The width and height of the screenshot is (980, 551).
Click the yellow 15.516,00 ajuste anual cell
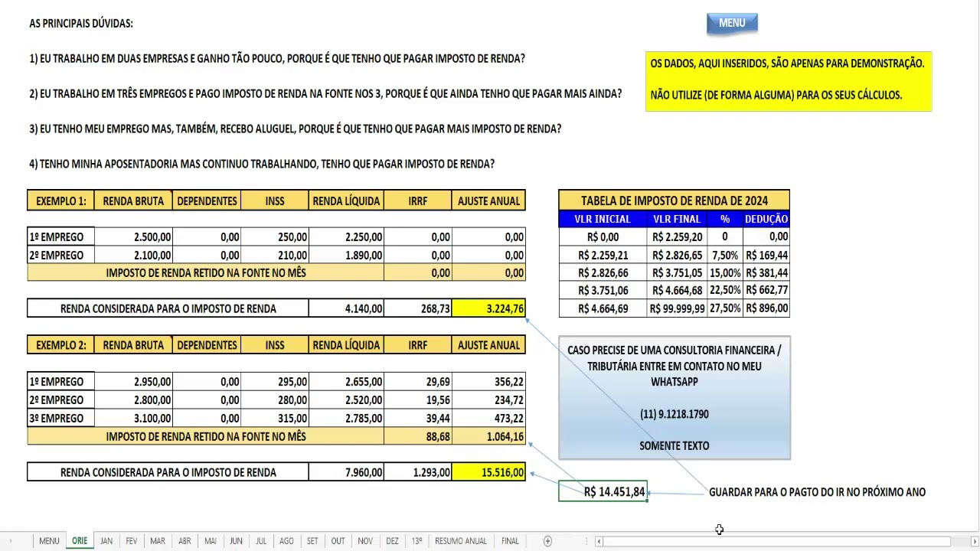pos(488,472)
